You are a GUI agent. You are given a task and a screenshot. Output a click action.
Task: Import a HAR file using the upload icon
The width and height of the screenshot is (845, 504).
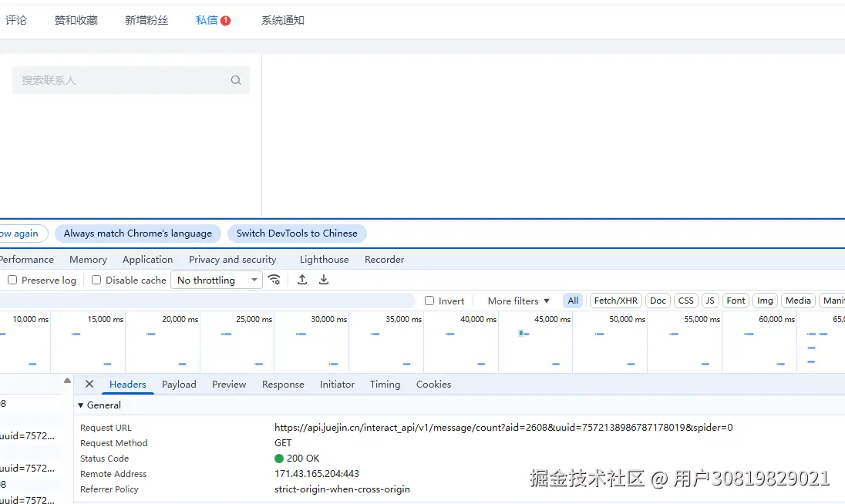coord(302,280)
